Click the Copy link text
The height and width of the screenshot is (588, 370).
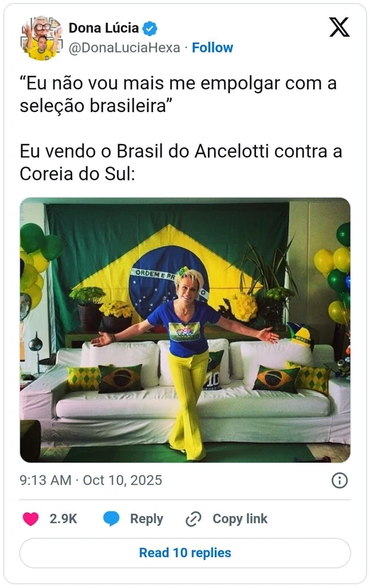pyautogui.click(x=240, y=518)
